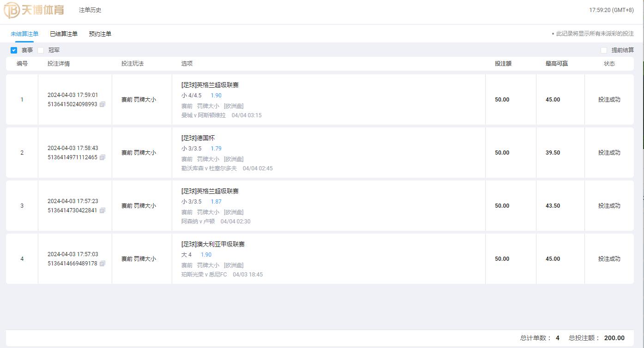644x348 pixels.
Task: Copy bet number 5136414730422841
Action: tap(102, 210)
